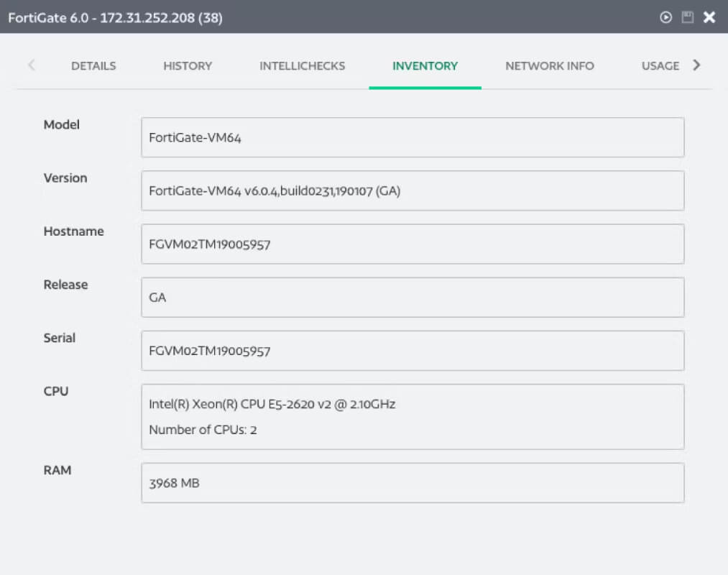
Task: Show more tabs with the right chevron
Action: [x=696, y=65]
